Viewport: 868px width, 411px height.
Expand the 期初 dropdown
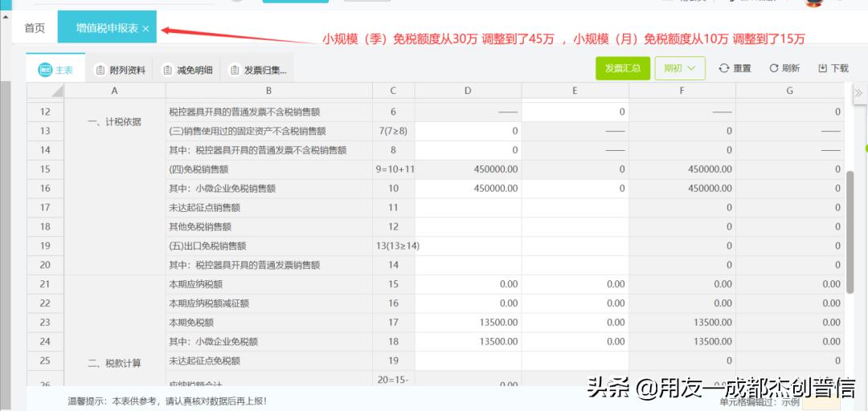point(680,68)
